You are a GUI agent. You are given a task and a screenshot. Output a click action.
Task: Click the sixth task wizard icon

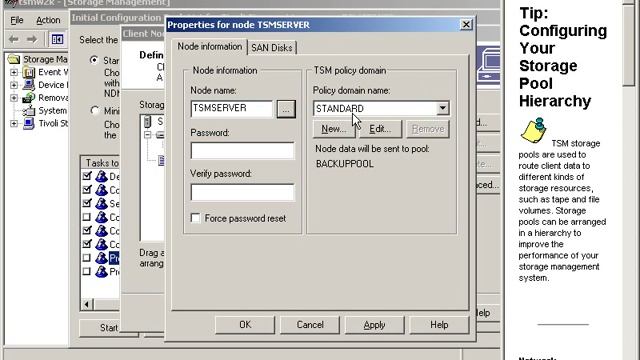click(101, 244)
